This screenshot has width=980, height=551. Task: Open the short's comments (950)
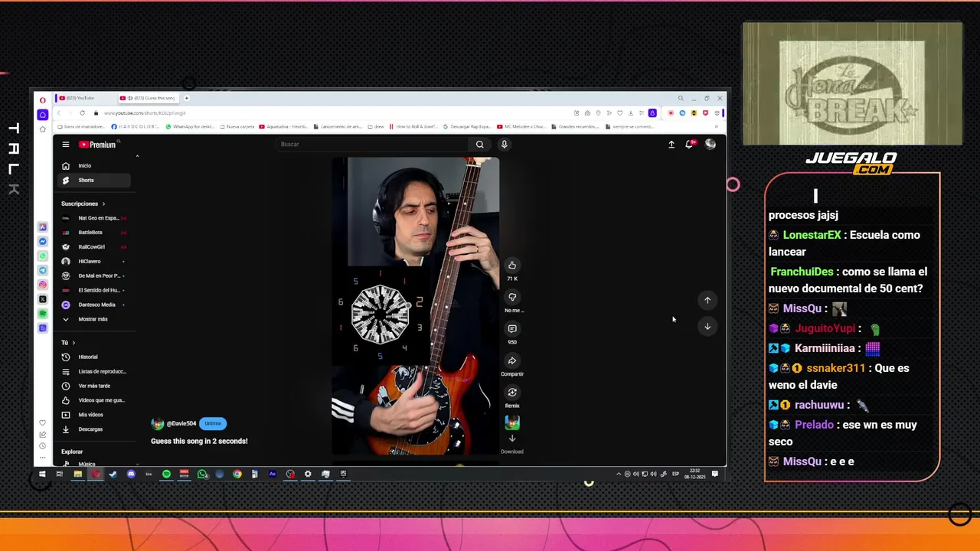pyautogui.click(x=512, y=329)
